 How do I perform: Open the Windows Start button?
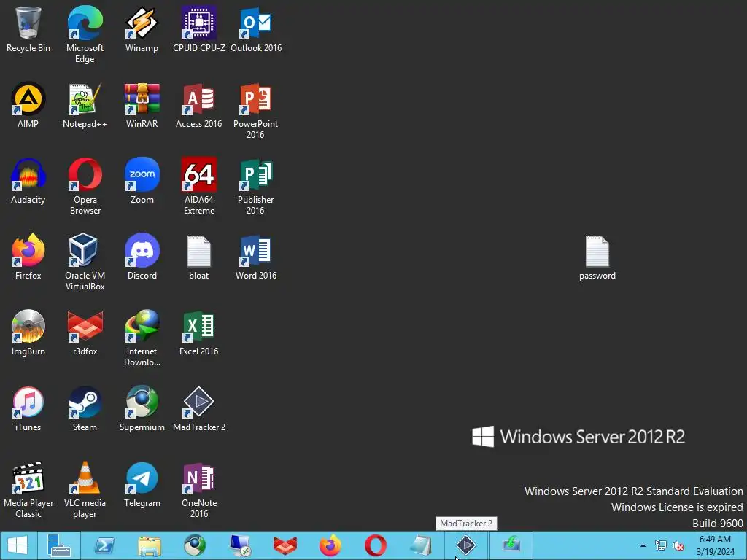click(x=18, y=545)
